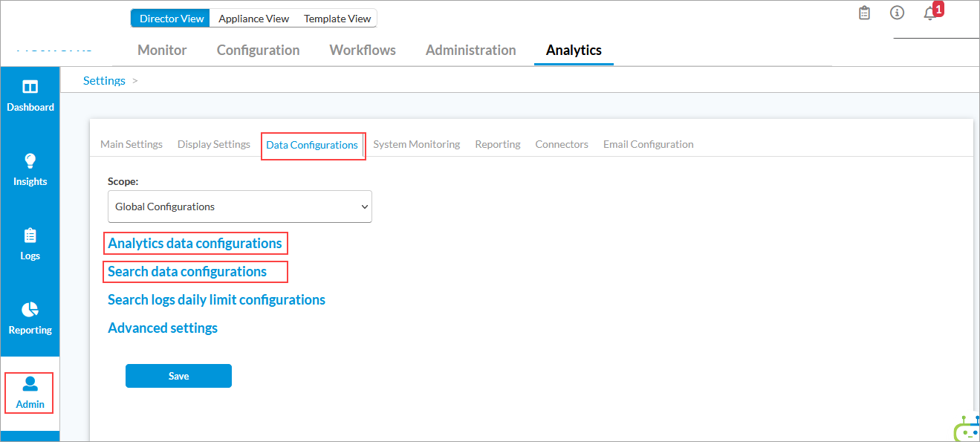Viewport: 980px width, 442px height.
Task: Click the notification bell icon
Action: pos(929,13)
